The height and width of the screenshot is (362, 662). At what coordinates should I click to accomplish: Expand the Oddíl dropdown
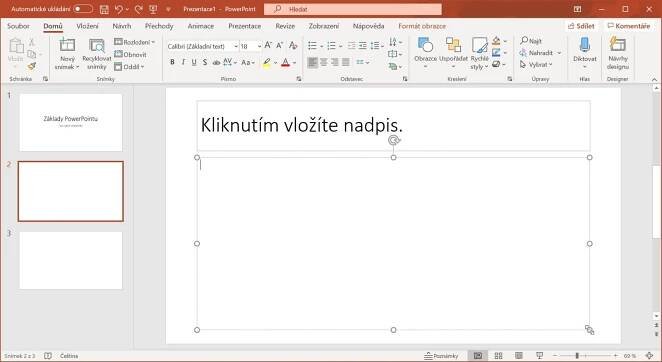point(129,67)
